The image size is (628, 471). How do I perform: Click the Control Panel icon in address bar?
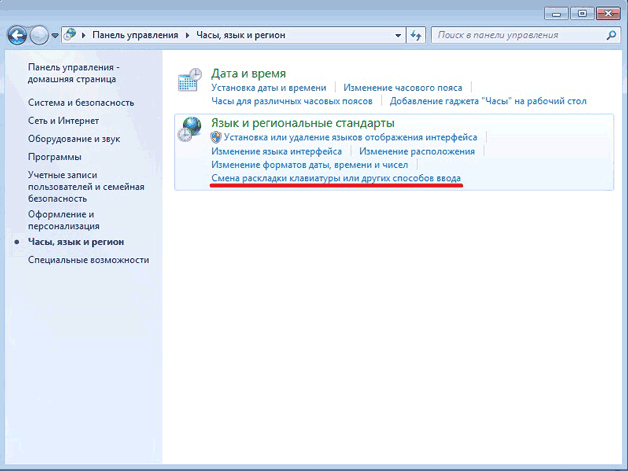[70, 34]
